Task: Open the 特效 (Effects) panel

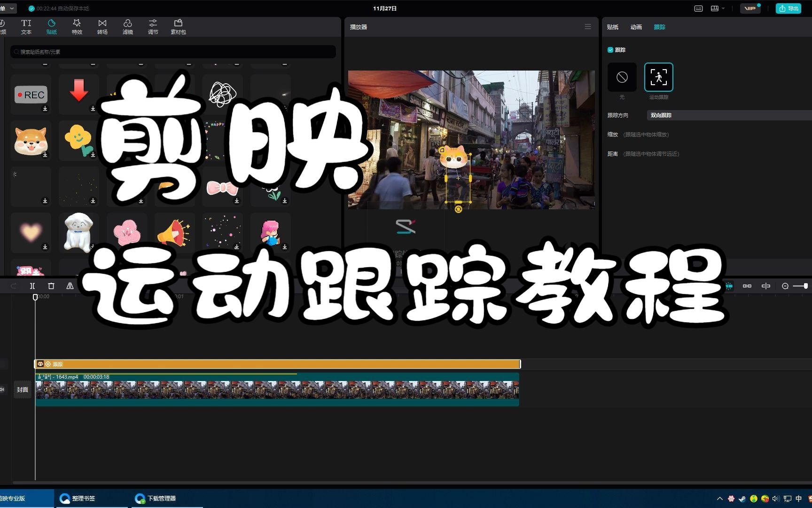Action: (x=77, y=27)
